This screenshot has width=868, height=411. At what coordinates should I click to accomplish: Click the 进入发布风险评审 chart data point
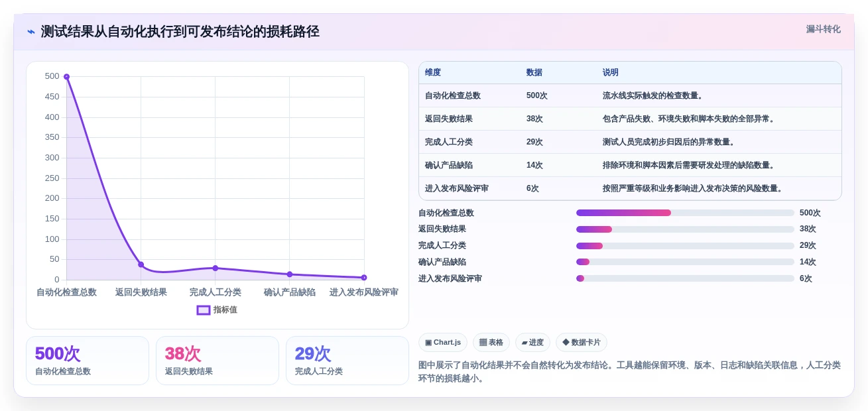(363, 277)
